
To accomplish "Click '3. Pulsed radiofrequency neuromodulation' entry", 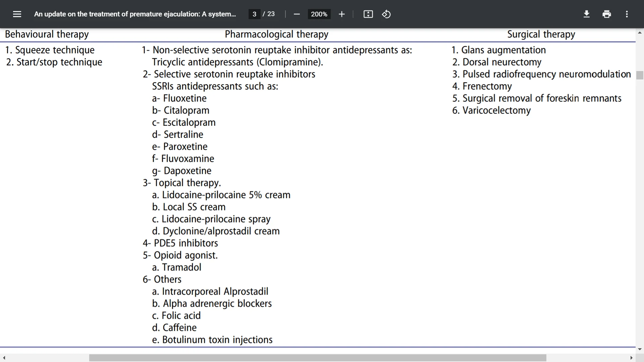I will [x=541, y=74].
